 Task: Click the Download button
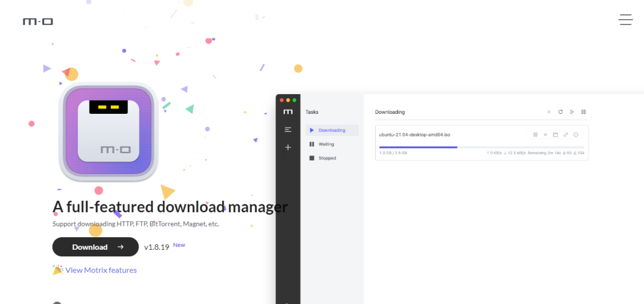click(95, 247)
